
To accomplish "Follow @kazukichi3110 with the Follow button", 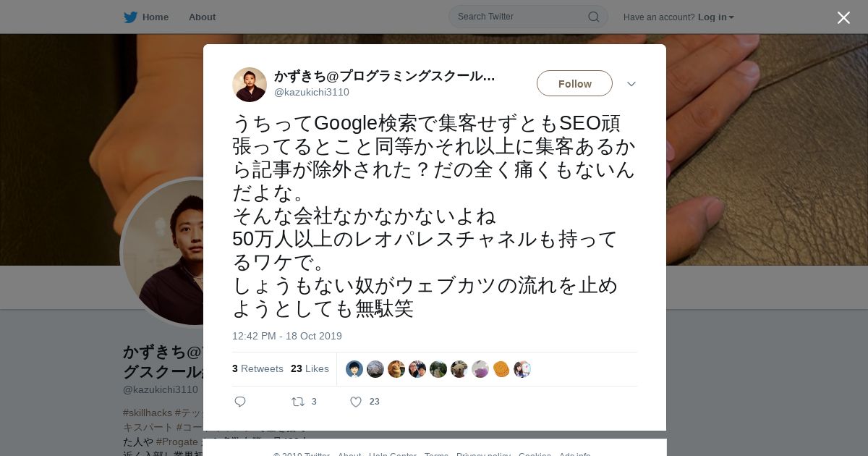I will point(574,83).
